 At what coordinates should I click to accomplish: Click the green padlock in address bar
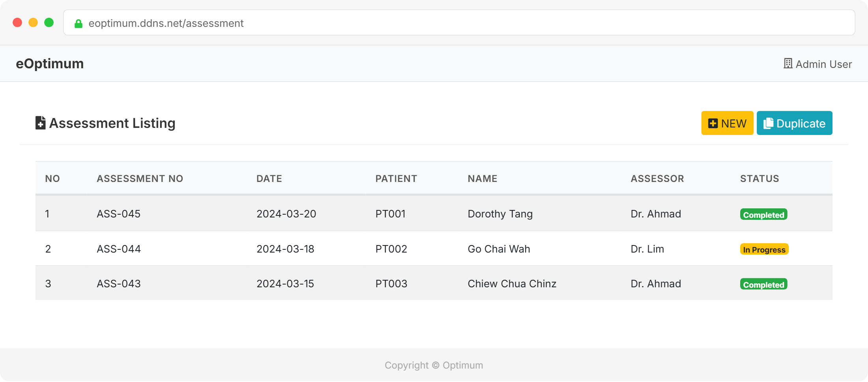[x=79, y=24]
